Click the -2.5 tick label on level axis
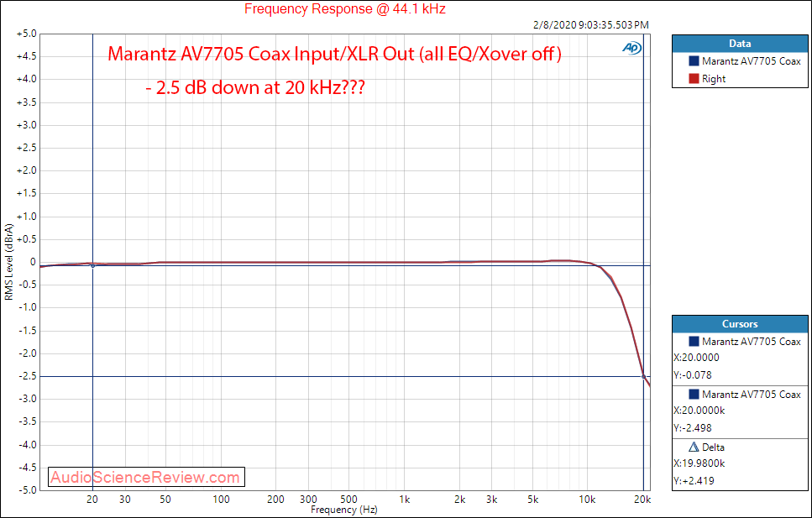The height and width of the screenshot is (518, 812). tap(27, 376)
